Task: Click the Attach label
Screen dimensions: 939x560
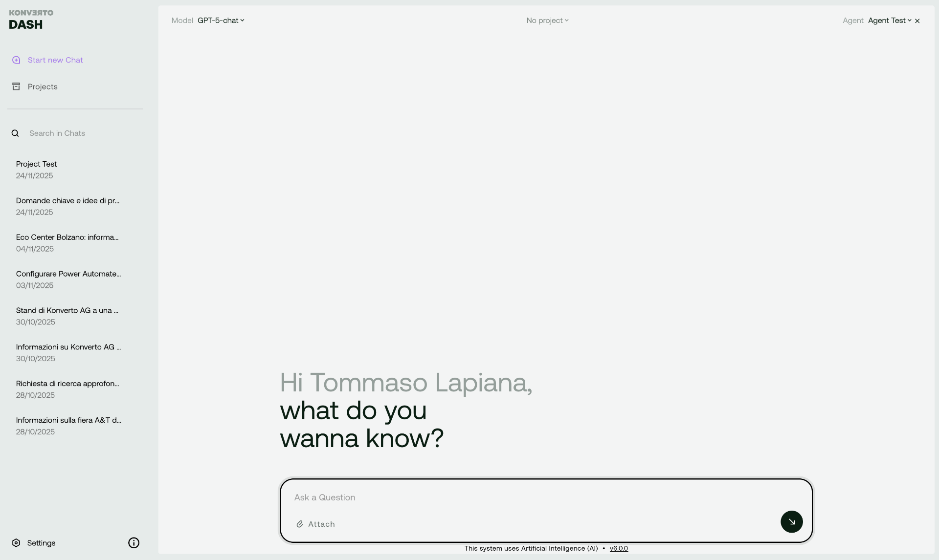Action: (x=321, y=524)
